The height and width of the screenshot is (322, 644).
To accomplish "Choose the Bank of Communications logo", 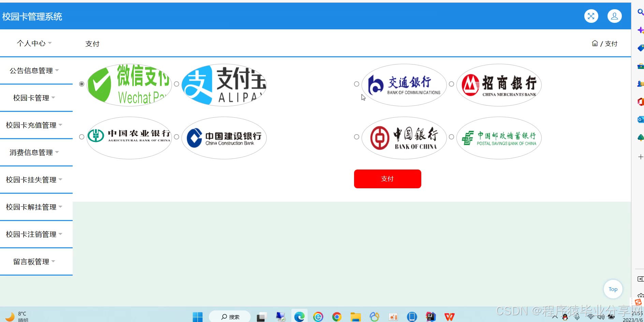I will [404, 85].
